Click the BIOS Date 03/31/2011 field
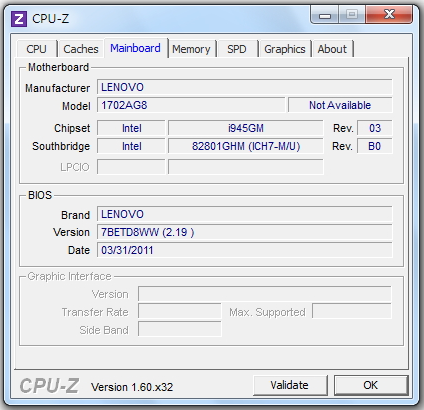 (x=245, y=250)
